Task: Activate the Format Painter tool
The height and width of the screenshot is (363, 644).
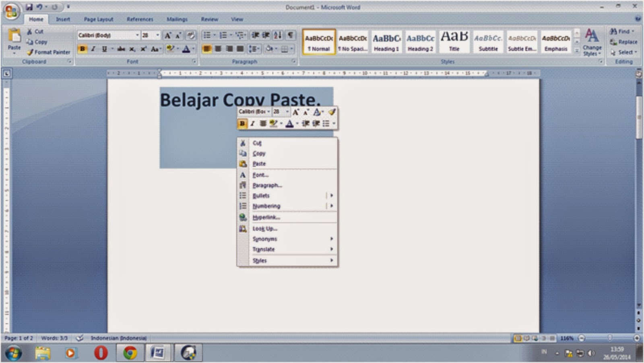Action: pyautogui.click(x=49, y=52)
